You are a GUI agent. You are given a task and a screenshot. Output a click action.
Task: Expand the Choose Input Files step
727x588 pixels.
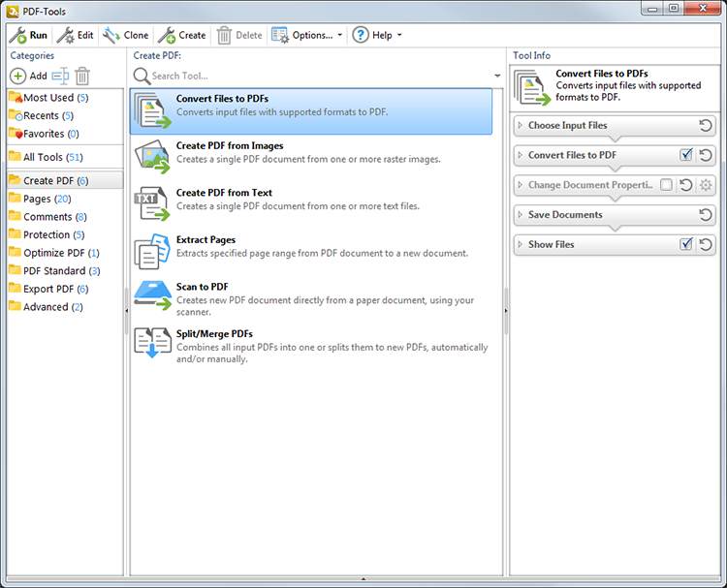(x=520, y=125)
